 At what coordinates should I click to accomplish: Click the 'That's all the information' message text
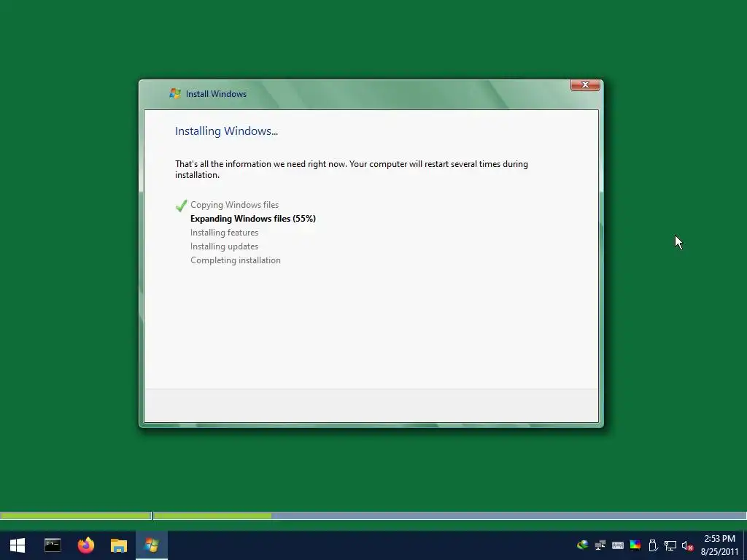point(351,169)
